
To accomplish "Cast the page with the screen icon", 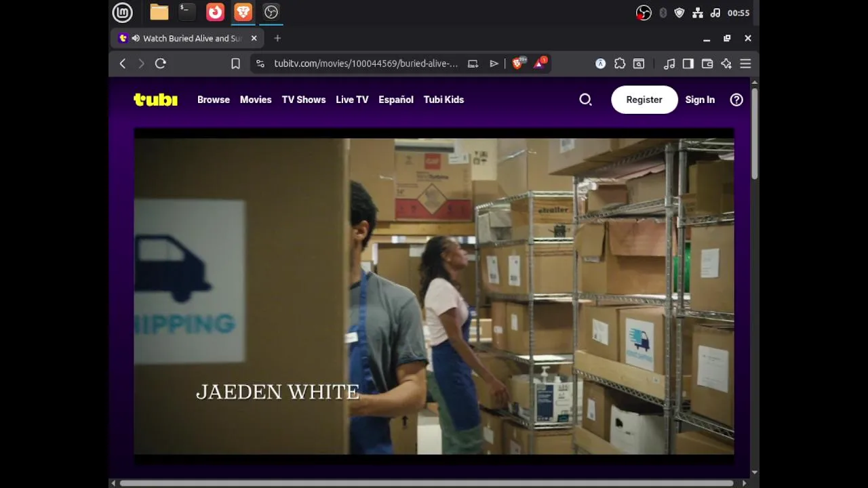I will pyautogui.click(x=473, y=64).
